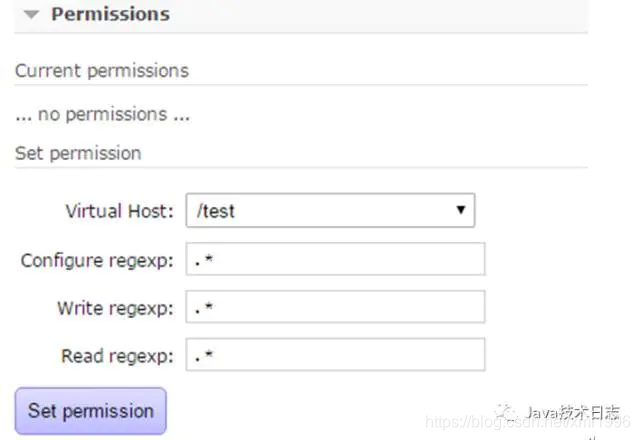Click the Virtual Host label
This screenshot has height=440, width=640.
click(119, 211)
